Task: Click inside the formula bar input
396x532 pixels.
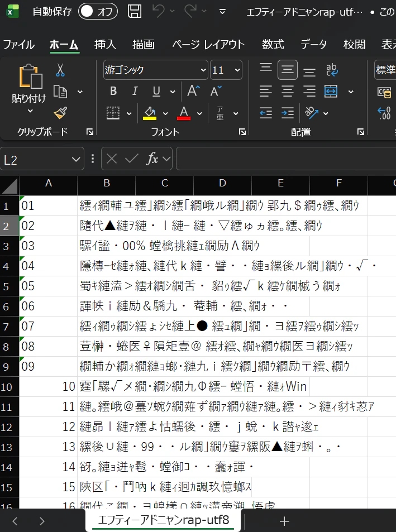Action: pyautogui.click(x=286, y=159)
